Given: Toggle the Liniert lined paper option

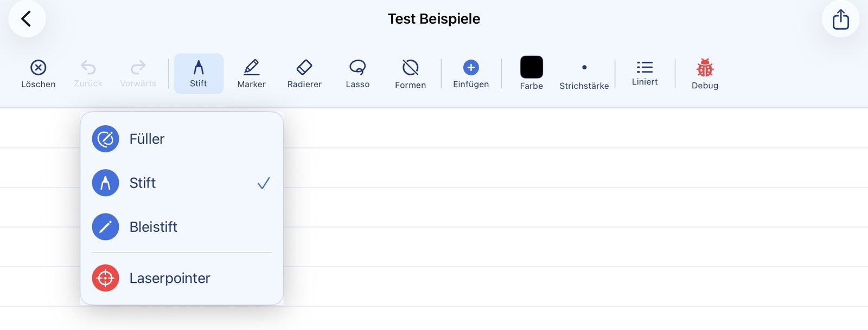Looking at the screenshot, I should tap(644, 73).
